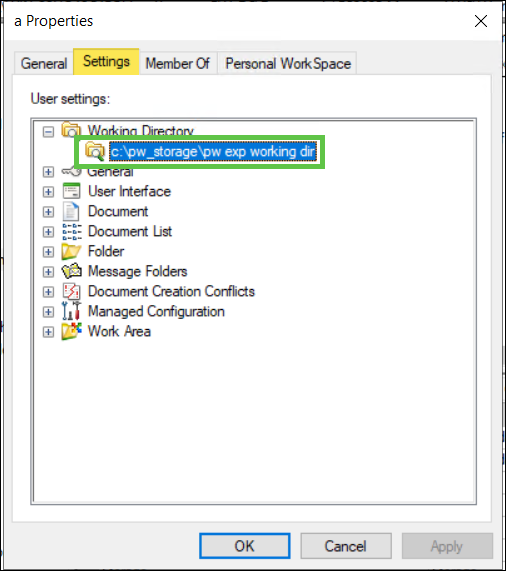Open the Personal WorkSpace tab
The image size is (506, 571).
(x=288, y=64)
